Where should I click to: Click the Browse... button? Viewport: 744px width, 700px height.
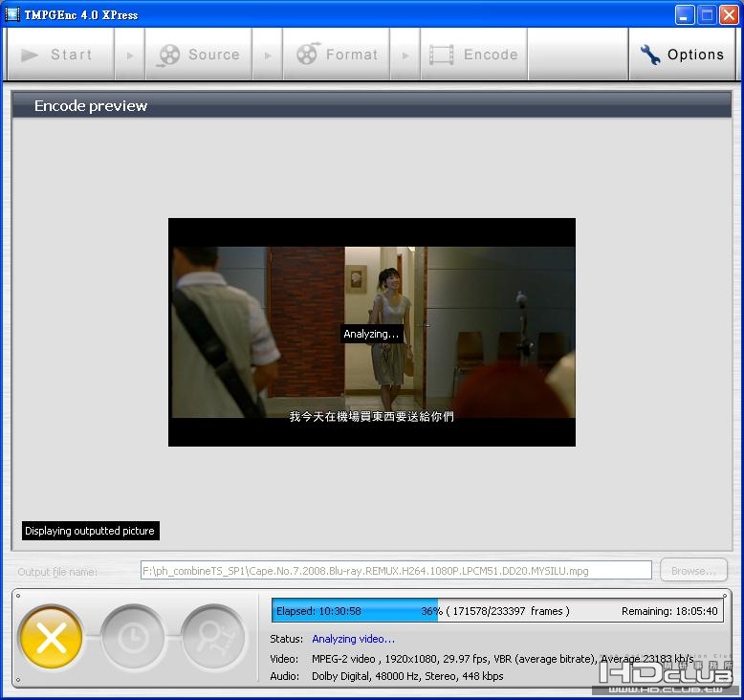tap(693, 570)
